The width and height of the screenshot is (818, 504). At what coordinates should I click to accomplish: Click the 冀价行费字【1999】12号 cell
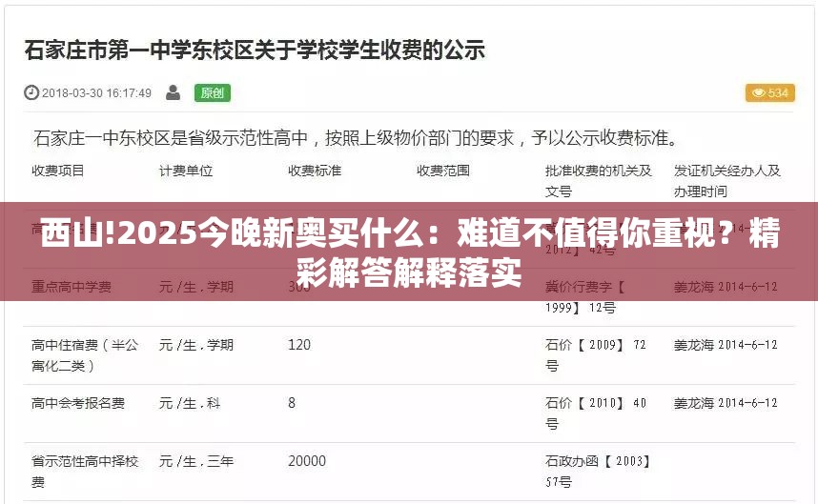tap(585, 297)
